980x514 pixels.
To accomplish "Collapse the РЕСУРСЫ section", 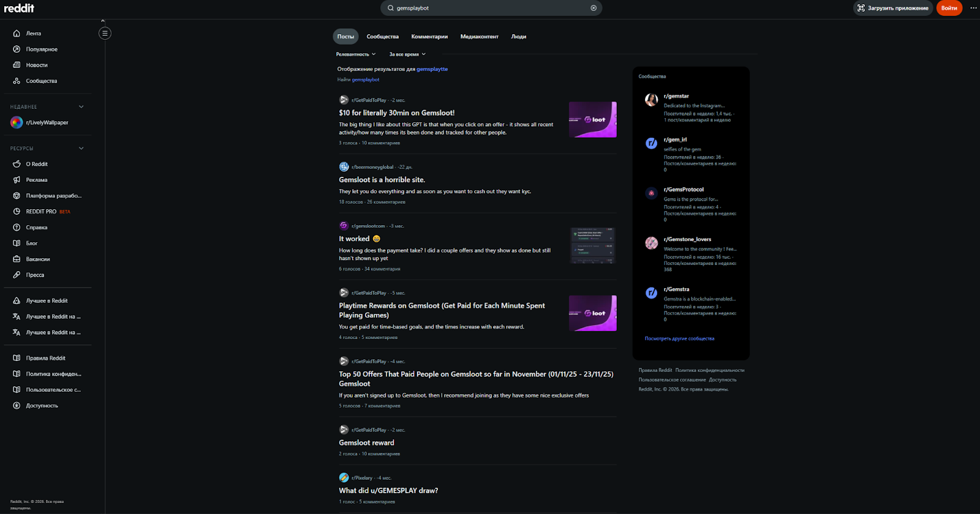I will coord(81,149).
